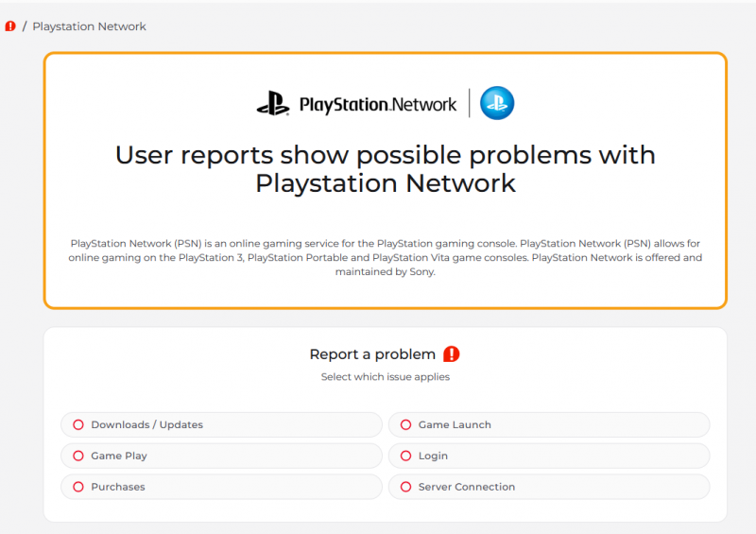
Task: Open the Playstation Network breadcrumb link
Action: click(89, 26)
